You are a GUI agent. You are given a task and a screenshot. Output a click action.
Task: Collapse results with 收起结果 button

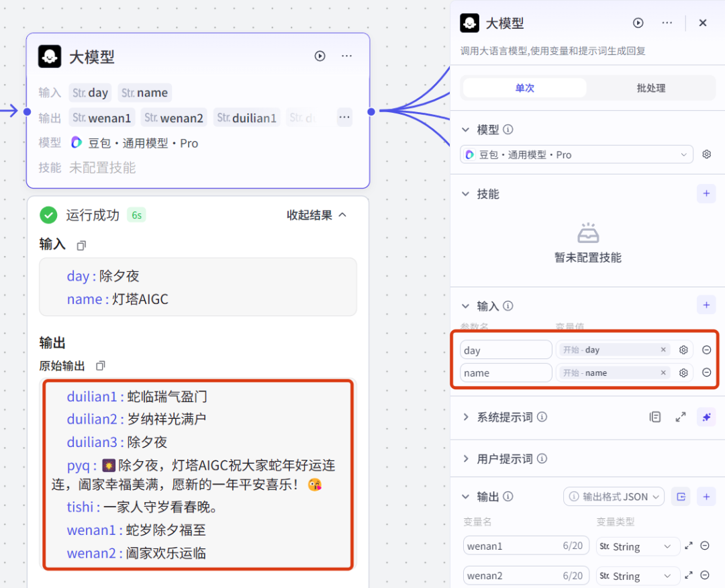tap(317, 215)
